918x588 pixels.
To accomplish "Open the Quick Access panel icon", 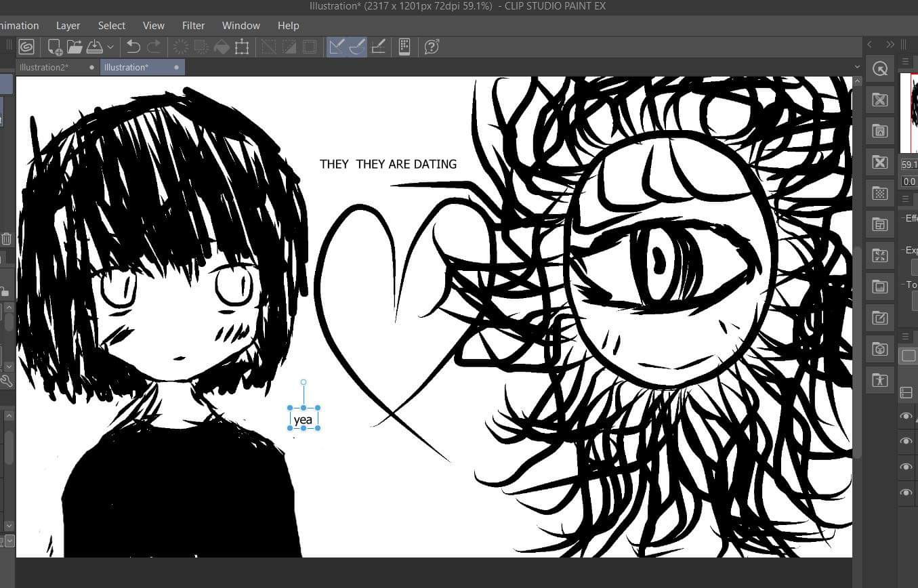I will pyautogui.click(x=879, y=69).
